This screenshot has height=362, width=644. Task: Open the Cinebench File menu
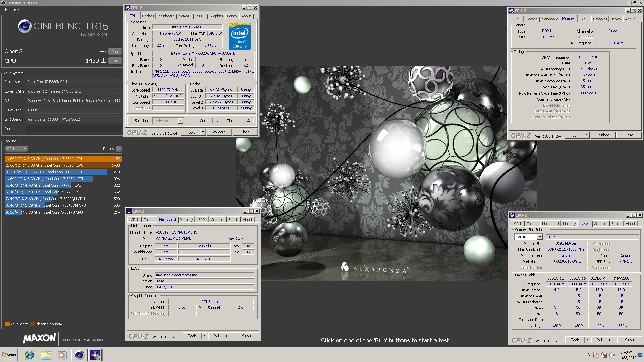pos(5,10)
